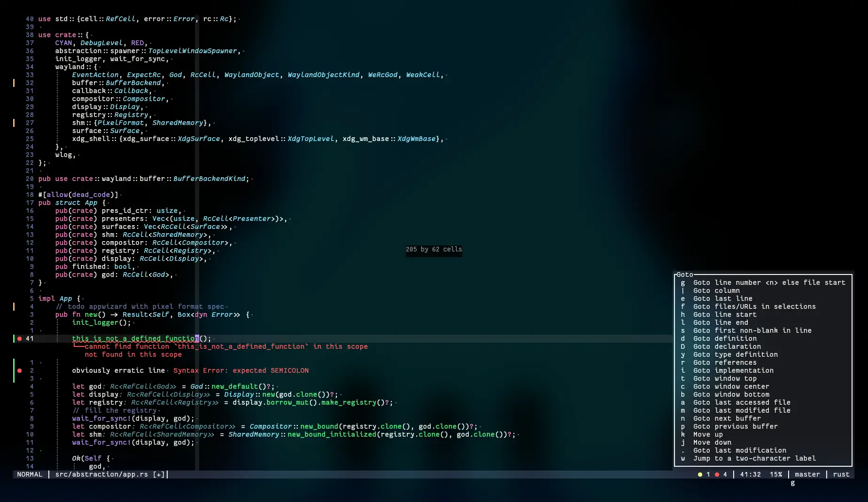The height and width of the screenshot is (502, 868).
Task: Click 'master' branch name in status bar
Action: pyautogui.click(x=807, y=474)
